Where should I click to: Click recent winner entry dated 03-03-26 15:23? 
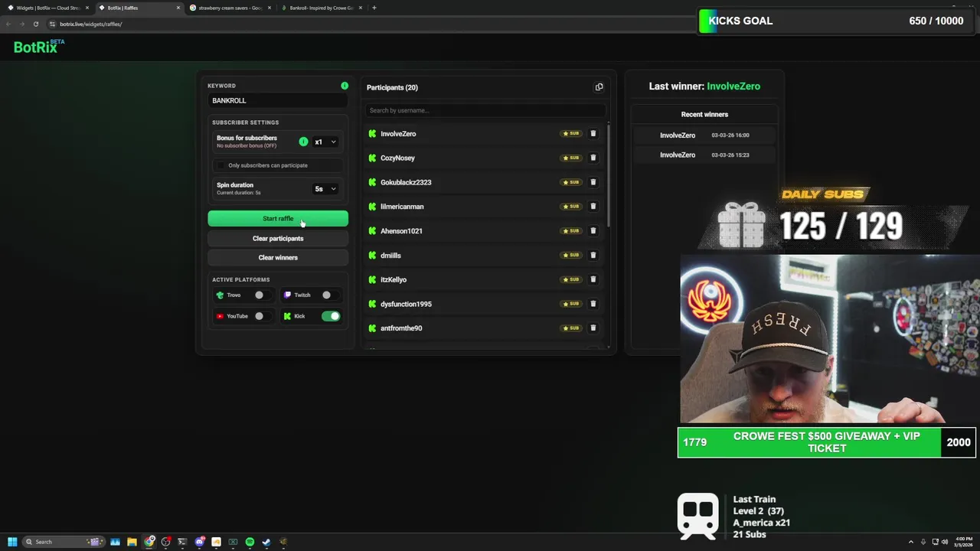(704, 155)
